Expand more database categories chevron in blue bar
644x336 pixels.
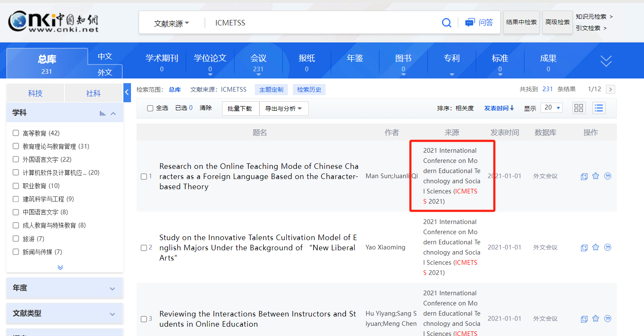click(x=606, y=61)
